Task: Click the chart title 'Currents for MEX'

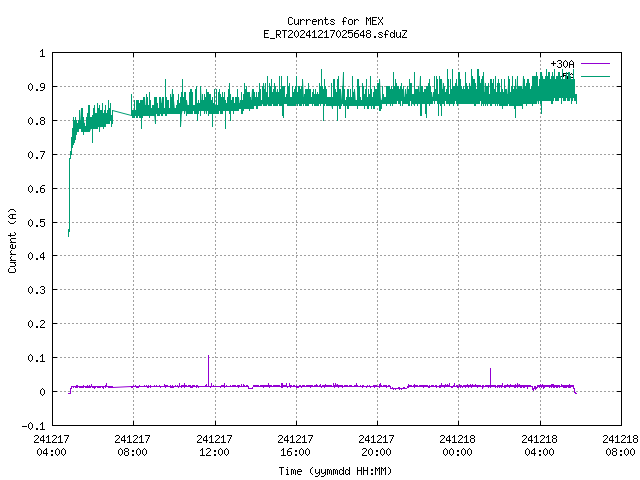Action: coord(335,21)
